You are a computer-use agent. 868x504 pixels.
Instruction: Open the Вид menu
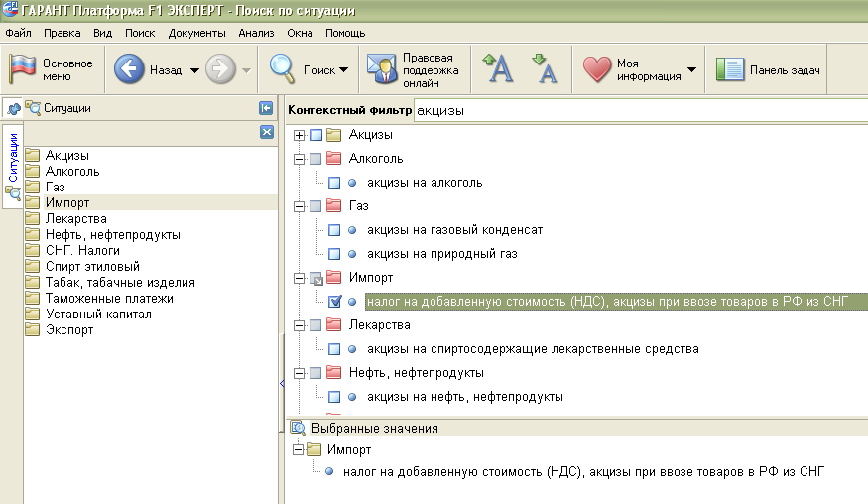point(102,33)
